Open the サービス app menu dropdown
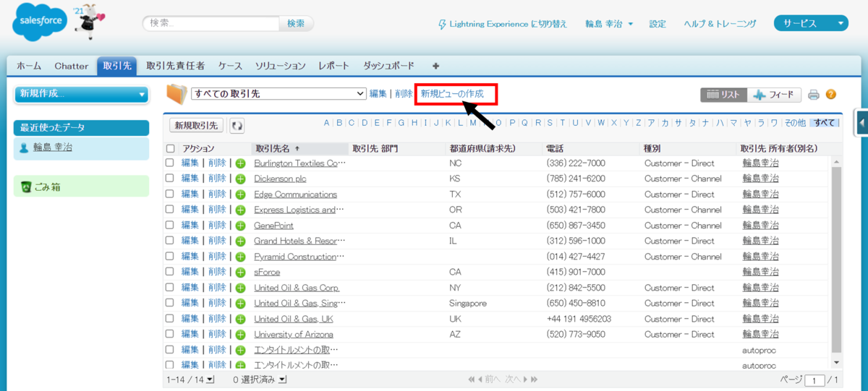Viewport: 868px width, 391px height. click(x=810, y=23)
